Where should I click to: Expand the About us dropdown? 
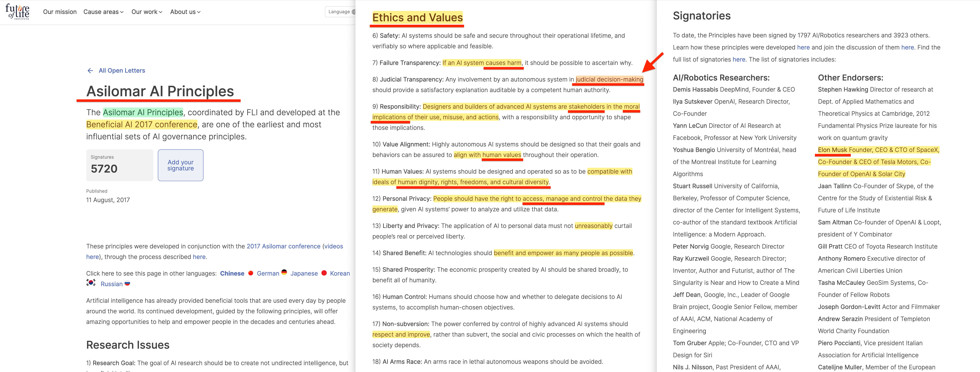(185, 12)
